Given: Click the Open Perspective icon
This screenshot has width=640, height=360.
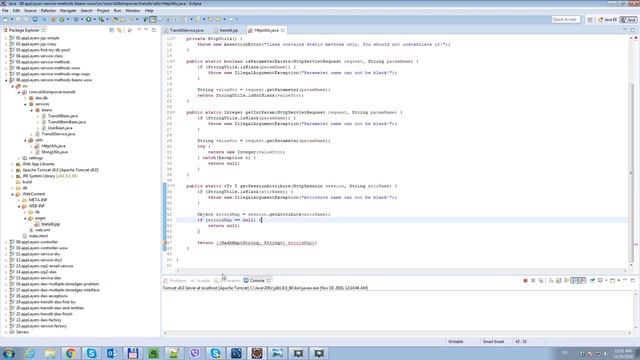Looking at the screenshot, I should [x=590, y=19].
